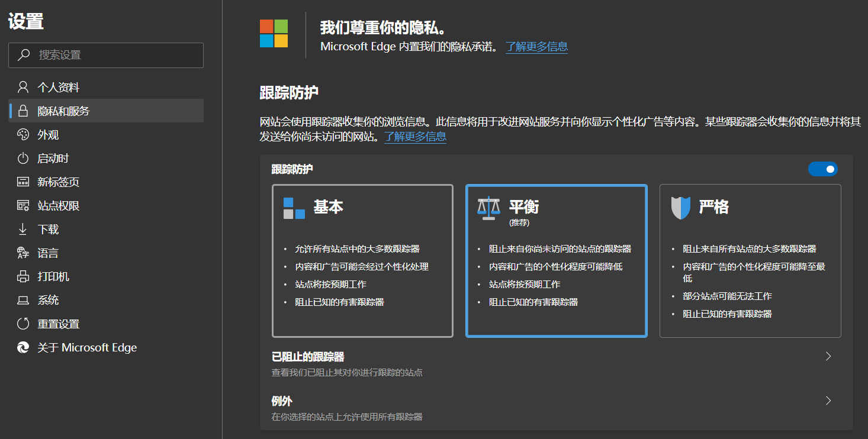Click the 设置 page title
The width and height of the screenshot is (868, 439).
26,21
